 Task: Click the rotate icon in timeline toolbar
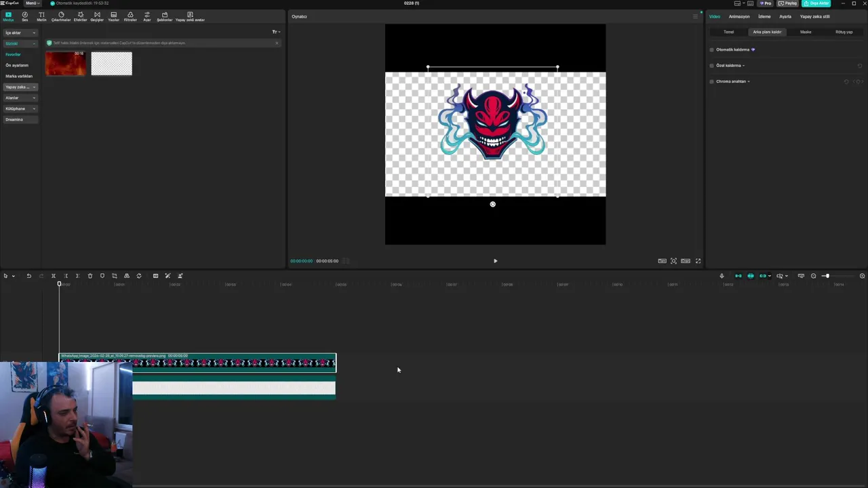point(139,276)
